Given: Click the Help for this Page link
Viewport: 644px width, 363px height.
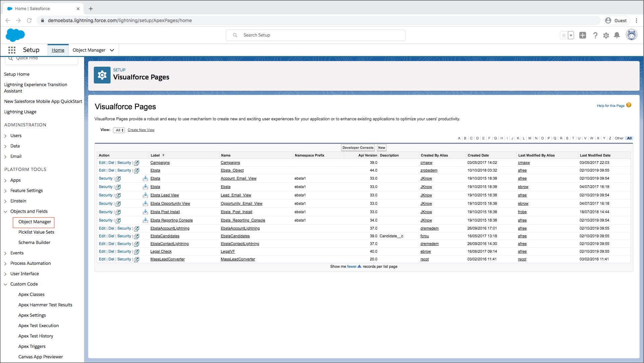Looking at the screenshot, I should (610, 106).
